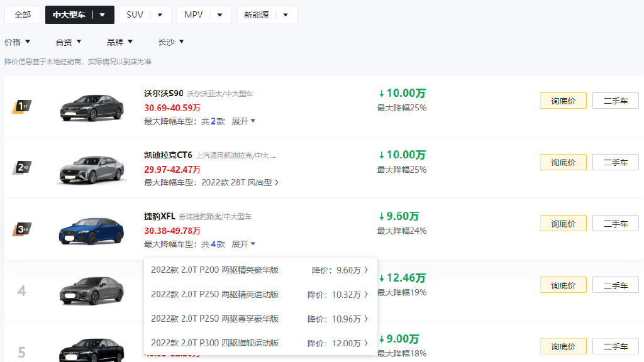Viewport: 644px width, 362px height.
Task: Select 2022款 2.0T P200 两驱精英豪华版
Action: [260, 270]
